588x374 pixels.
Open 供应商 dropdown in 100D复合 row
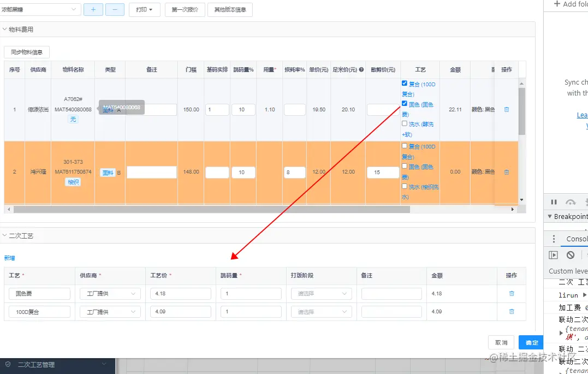click(110, 312)
